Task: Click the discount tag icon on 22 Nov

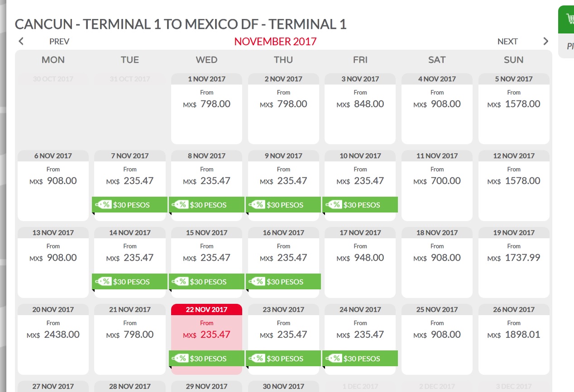Action: (180, 359)
